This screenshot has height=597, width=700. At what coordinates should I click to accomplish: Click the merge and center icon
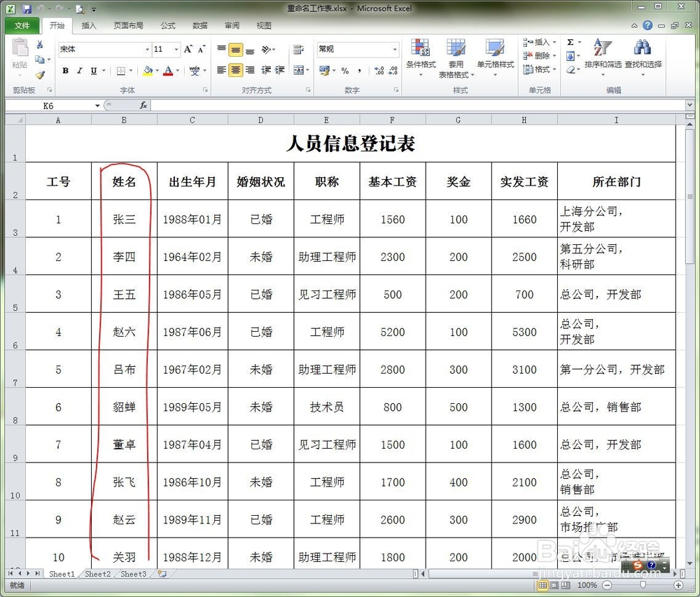(x=298, y=70)
